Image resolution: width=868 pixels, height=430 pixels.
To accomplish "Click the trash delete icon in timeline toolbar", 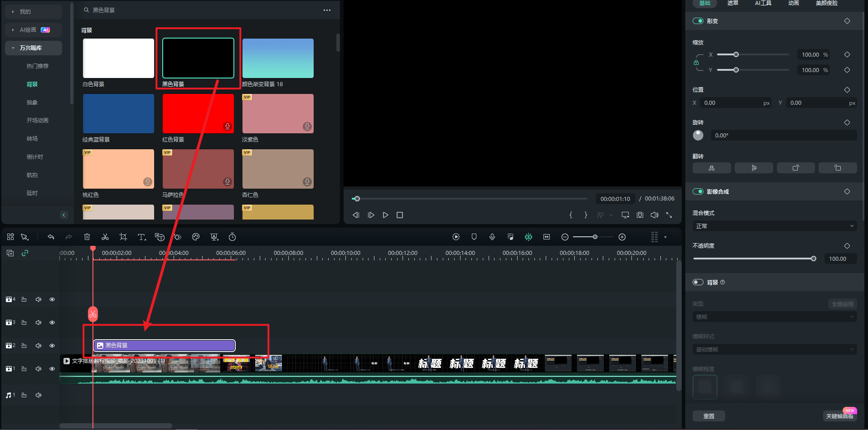I will coord(87,237).
